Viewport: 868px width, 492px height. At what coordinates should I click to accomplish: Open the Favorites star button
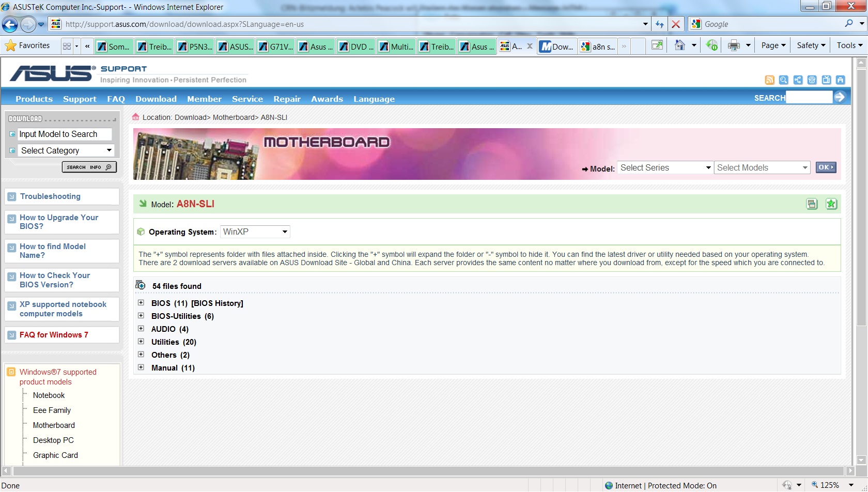[28, 45]
